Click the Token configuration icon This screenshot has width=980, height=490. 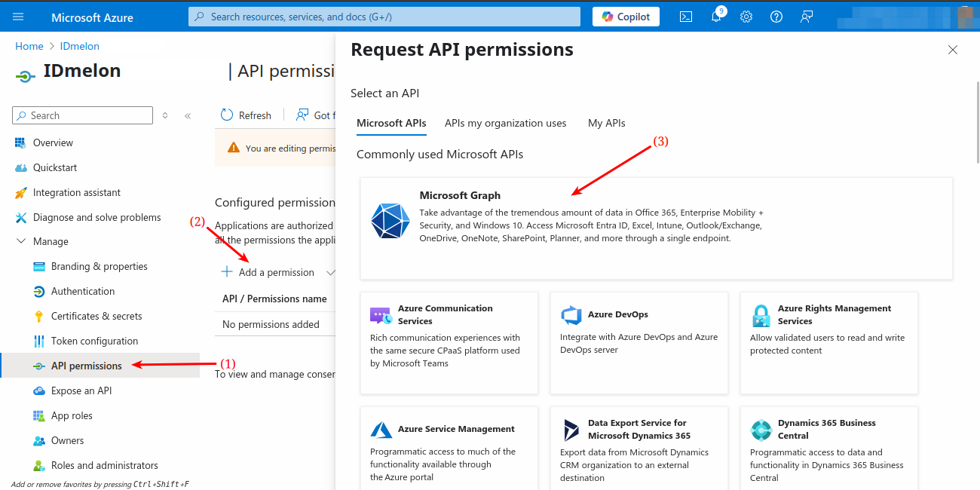(x=38, y=341)
